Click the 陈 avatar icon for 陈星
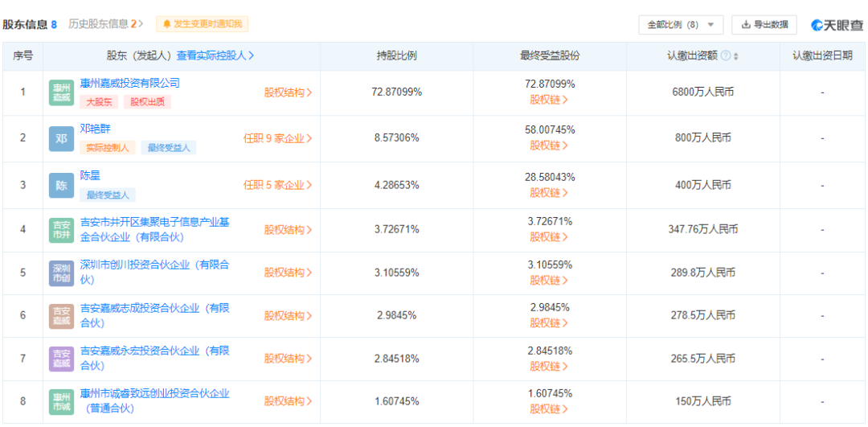The height and width of the screenshot is (427, 868). point(61,186)
